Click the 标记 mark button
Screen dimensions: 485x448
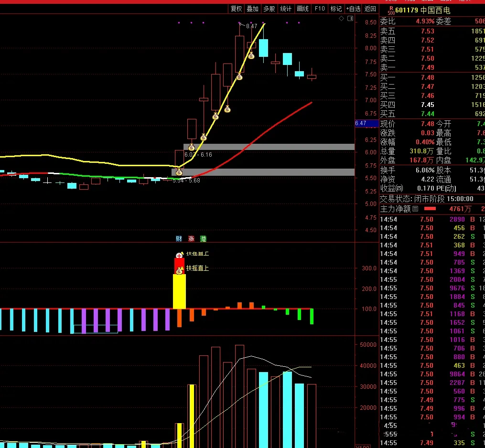point(336,9)
